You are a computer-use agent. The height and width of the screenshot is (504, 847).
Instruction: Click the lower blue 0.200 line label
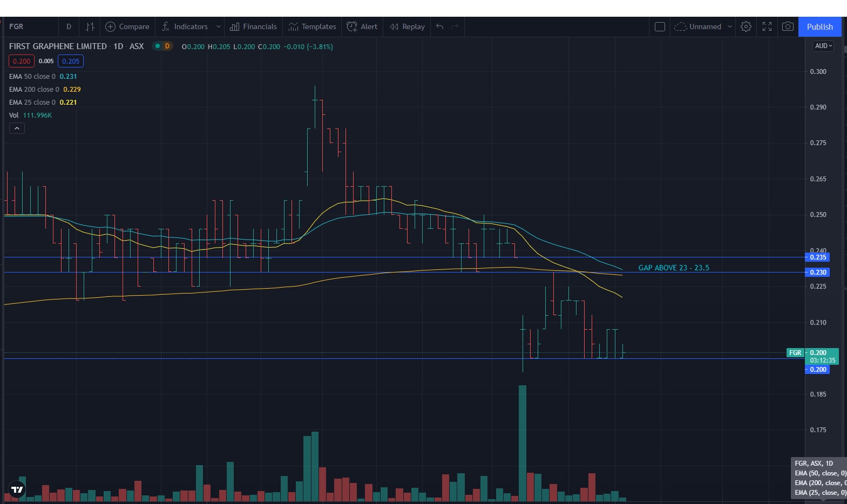818,370
